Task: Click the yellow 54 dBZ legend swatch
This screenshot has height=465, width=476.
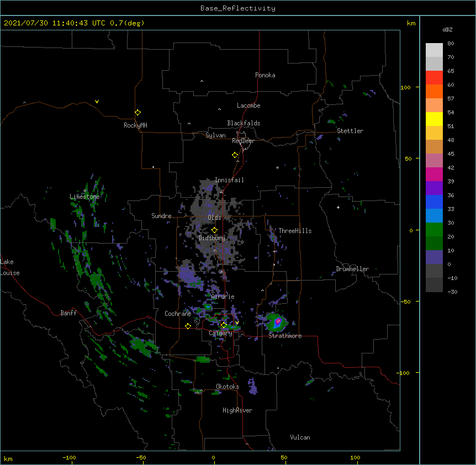Action: [434, 119]
